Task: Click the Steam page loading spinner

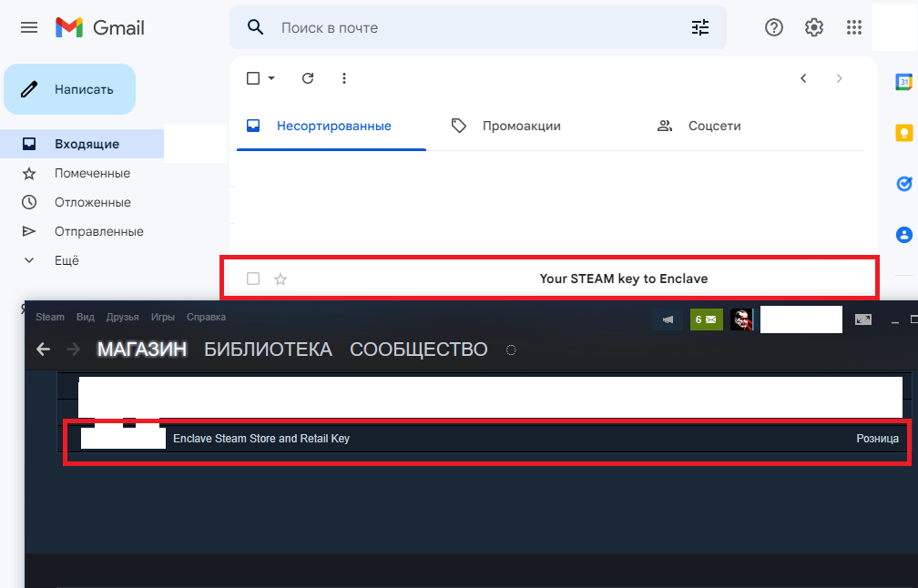Action: pyautogui.click(x=511, y=350)
